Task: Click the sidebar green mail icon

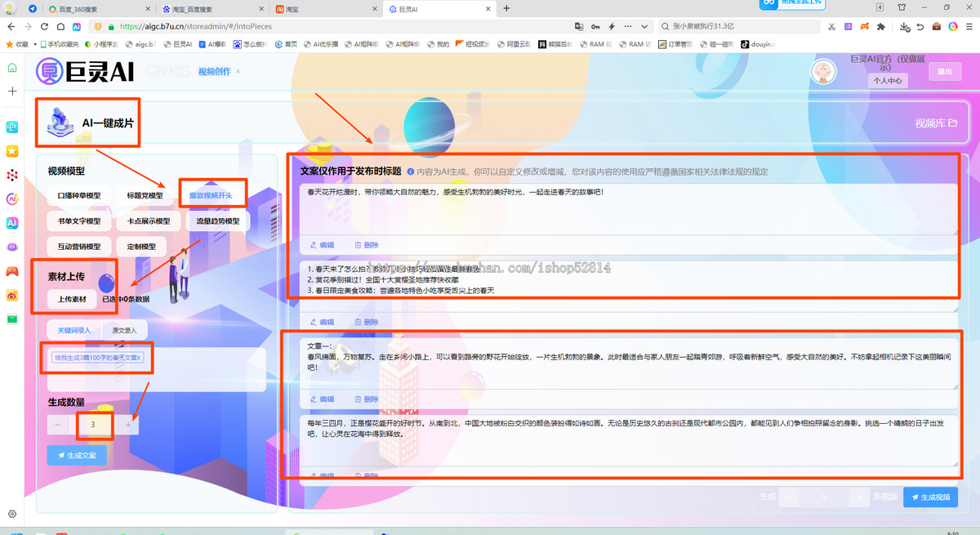Action: [x=11, y=319]
